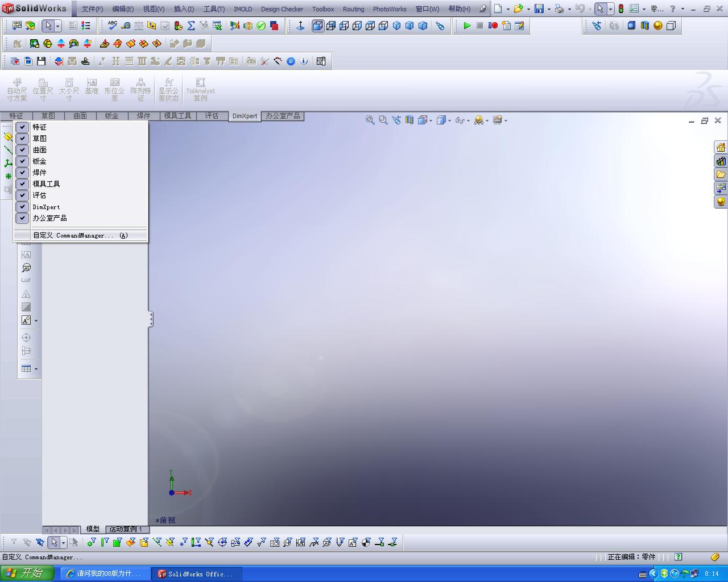The width and height of the screenshot is (728, 582).
Task: Switch to the 模具工具 CommandManager tab
Action: click(x=177, y=116)
